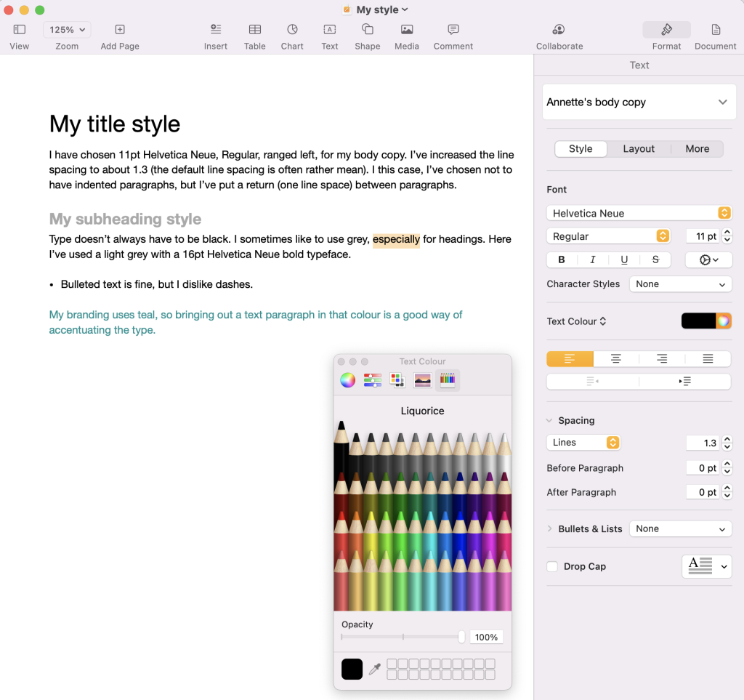This screenshot has height=700, width=744.
Task: Click the My subheading style heading
Action: tap(125, 219)
